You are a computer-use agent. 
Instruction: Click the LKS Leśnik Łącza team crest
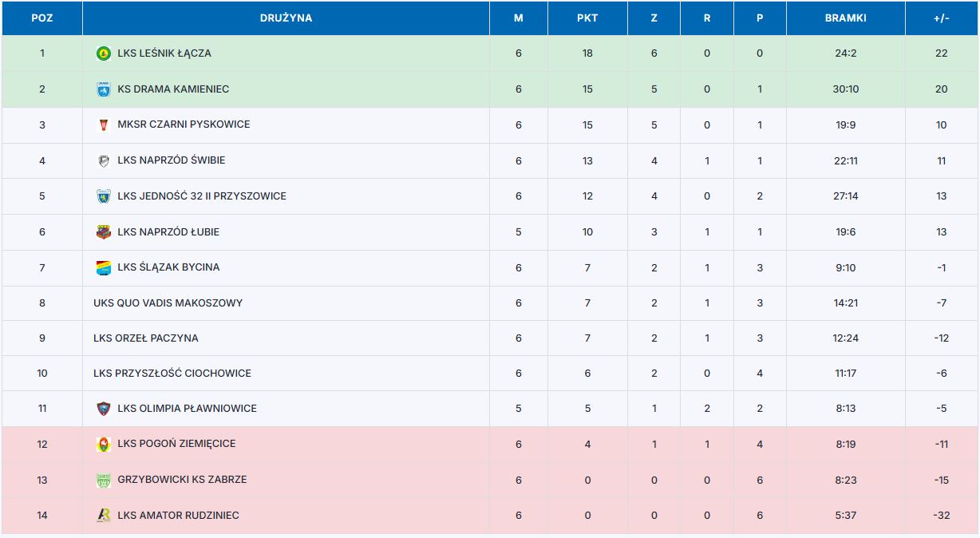pos(103,53)
